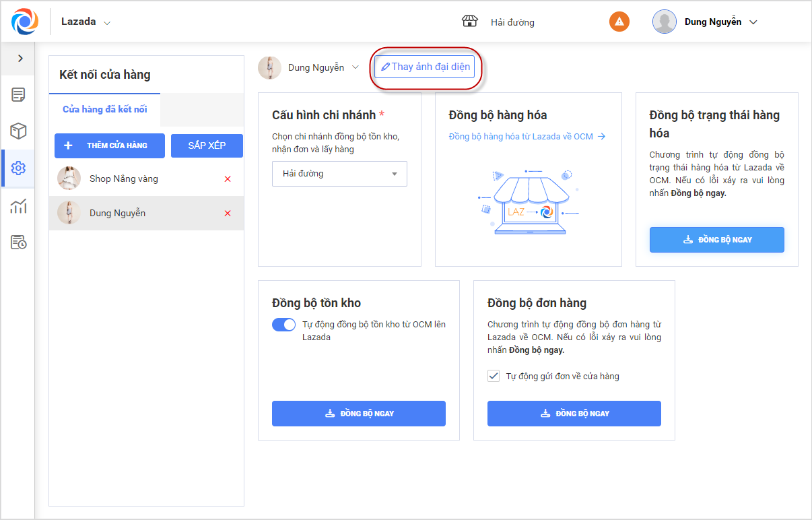Open the orders icon in left sidebar
The height and width of the screenshot is (520, 812).
coord(19,95)
